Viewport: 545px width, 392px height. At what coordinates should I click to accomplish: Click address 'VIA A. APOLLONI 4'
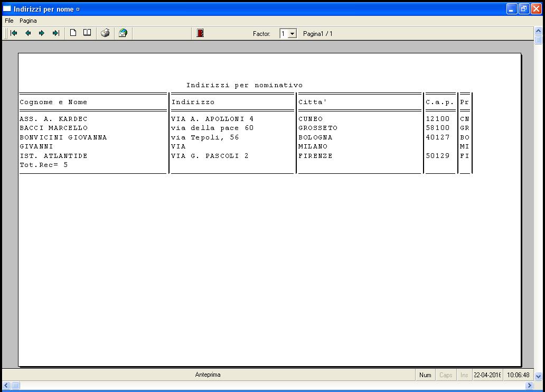tap(212, 119)
